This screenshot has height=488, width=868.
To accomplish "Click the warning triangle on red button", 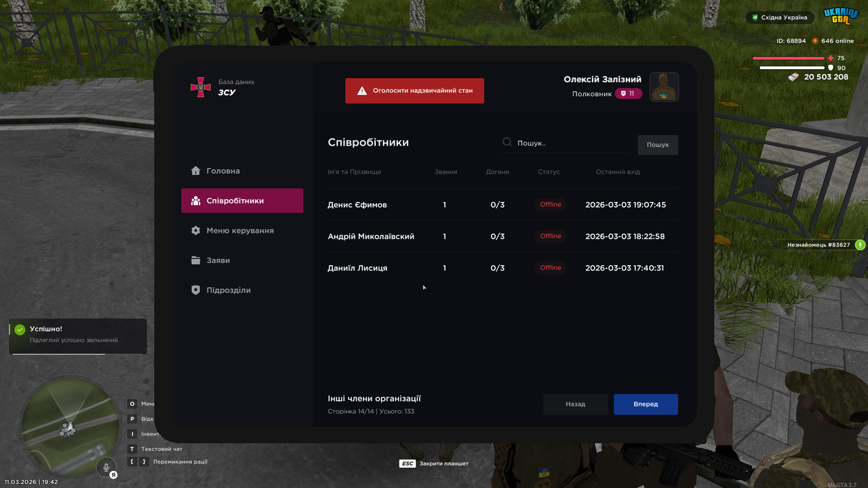I will coord(362,91).
